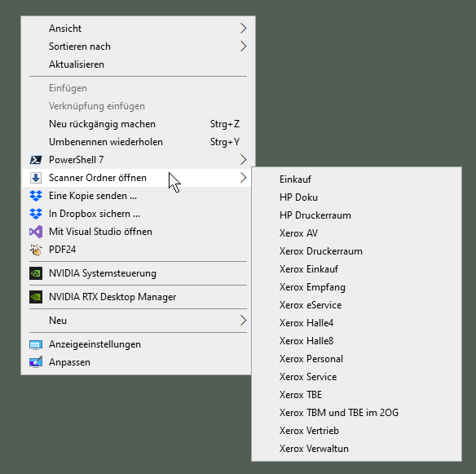Open the HP Doku scanner folder
476x474 pixels.
click(x=356, y=197)
